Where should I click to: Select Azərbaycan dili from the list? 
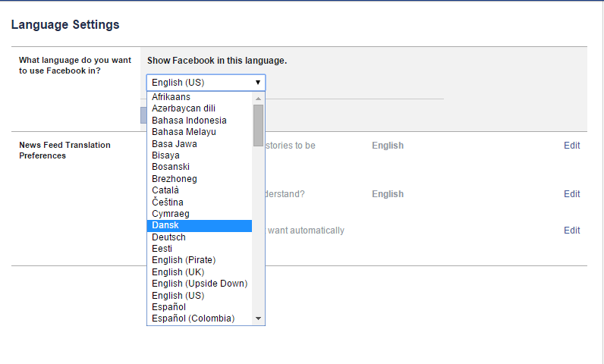pos(200,108)
